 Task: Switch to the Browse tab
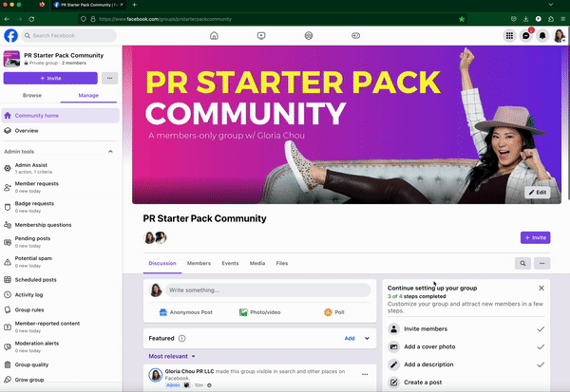pyautogui.click(x=32, y=96)
